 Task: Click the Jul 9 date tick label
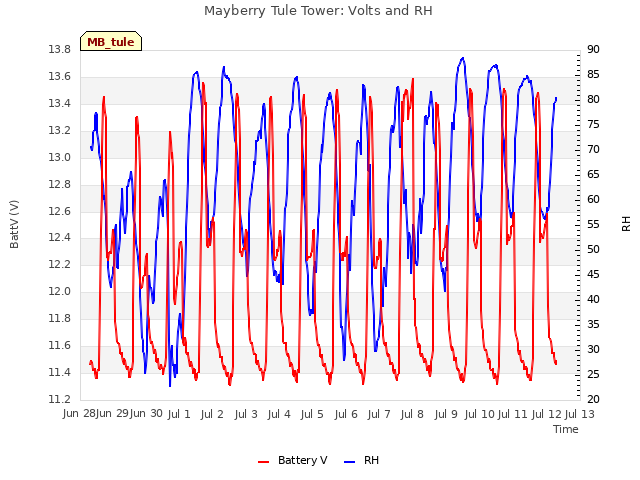tap(446, 414)
